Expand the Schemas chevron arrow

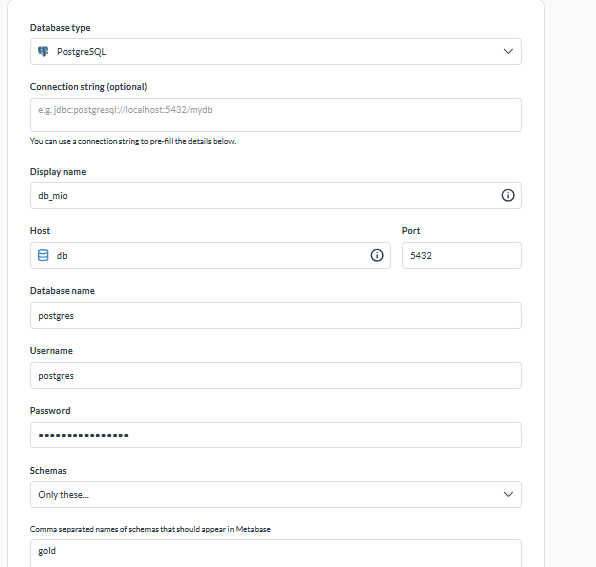(508, 494)
